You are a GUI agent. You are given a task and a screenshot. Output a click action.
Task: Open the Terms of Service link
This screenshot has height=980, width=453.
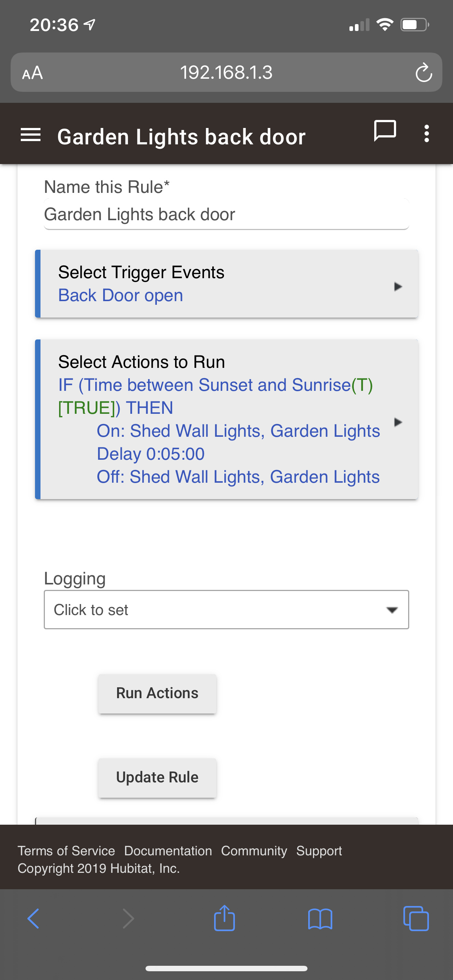point(66,851)
